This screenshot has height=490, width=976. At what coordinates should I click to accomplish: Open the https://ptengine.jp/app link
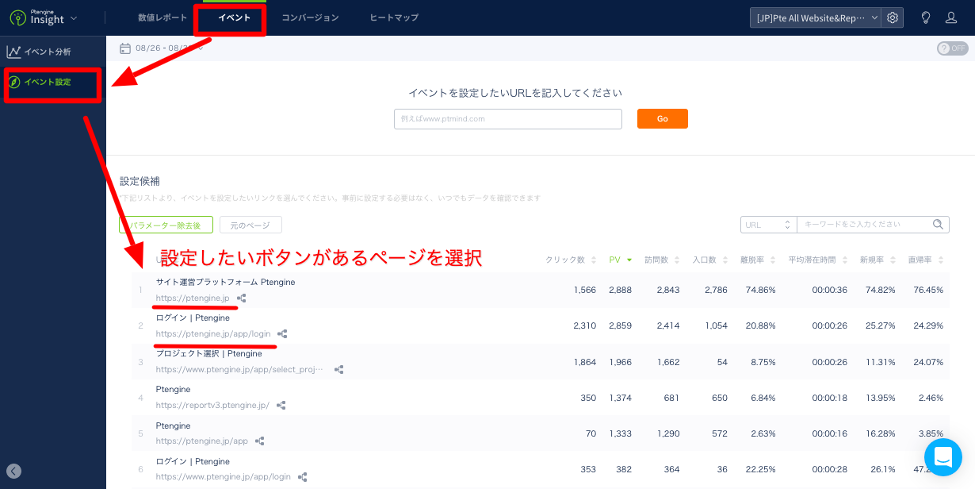(x=202, y=441)
